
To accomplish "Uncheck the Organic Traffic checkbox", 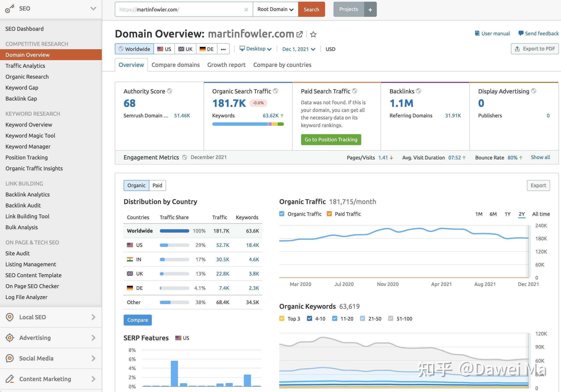I will [x=282, y=214].
